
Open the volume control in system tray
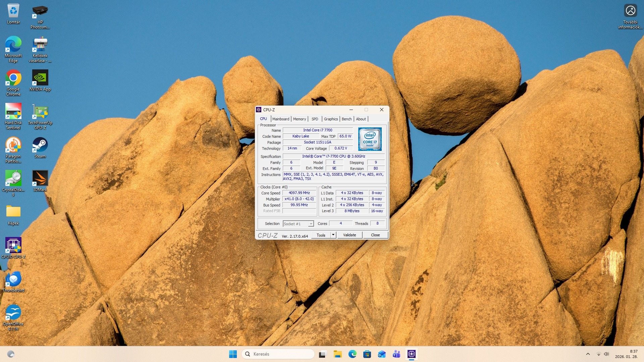(606, 354)
